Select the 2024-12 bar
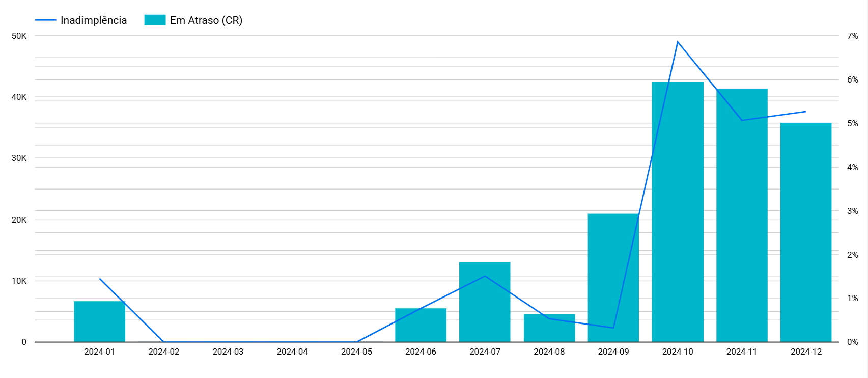Viewport: 868px width, 378px height. (806, 234)
